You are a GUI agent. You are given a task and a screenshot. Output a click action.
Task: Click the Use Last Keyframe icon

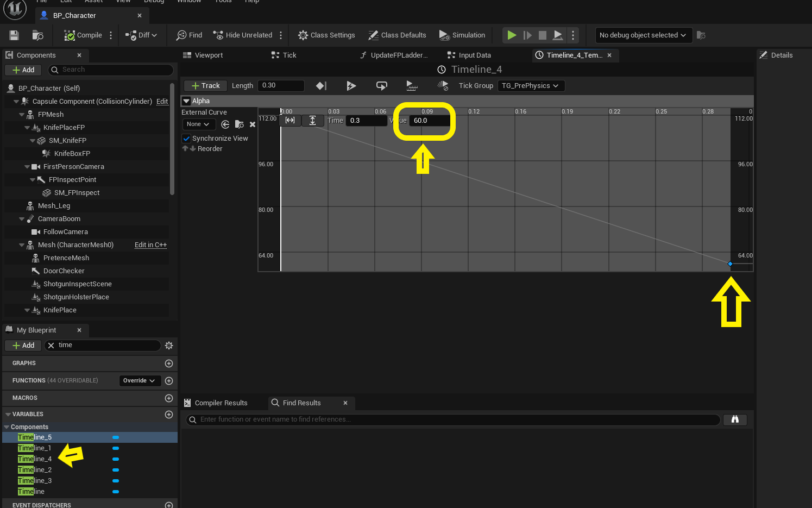tap(321, 86)
